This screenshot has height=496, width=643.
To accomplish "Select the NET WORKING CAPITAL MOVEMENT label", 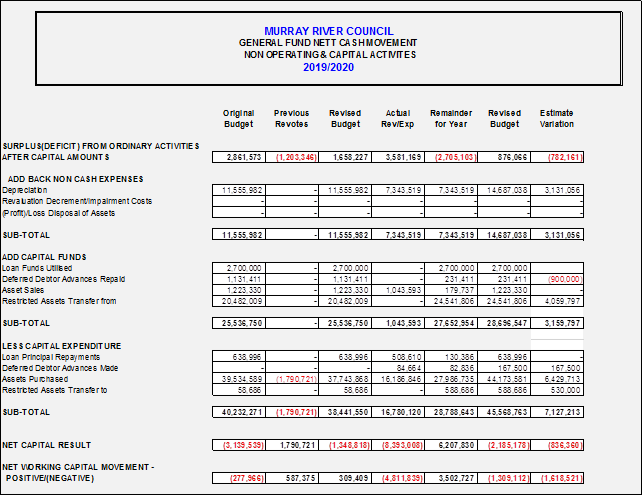I will click(78, 473).
